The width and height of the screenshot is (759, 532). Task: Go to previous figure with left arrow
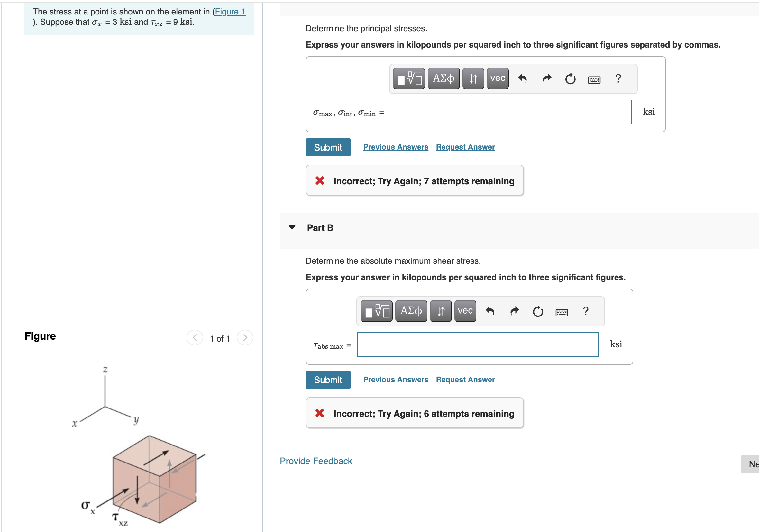click(195, 338)
